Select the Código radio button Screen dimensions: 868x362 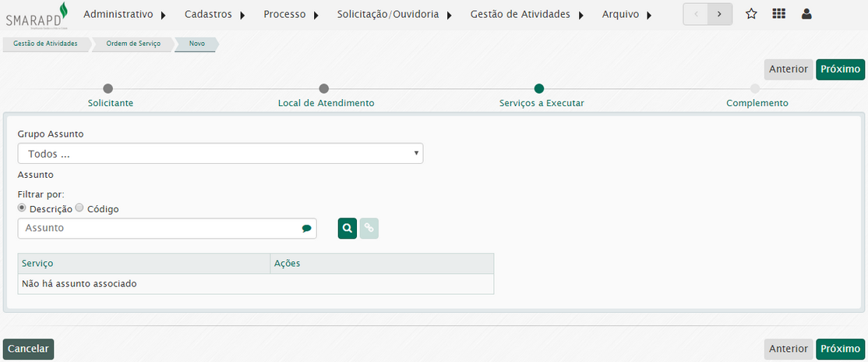click(x=79, y=208)
